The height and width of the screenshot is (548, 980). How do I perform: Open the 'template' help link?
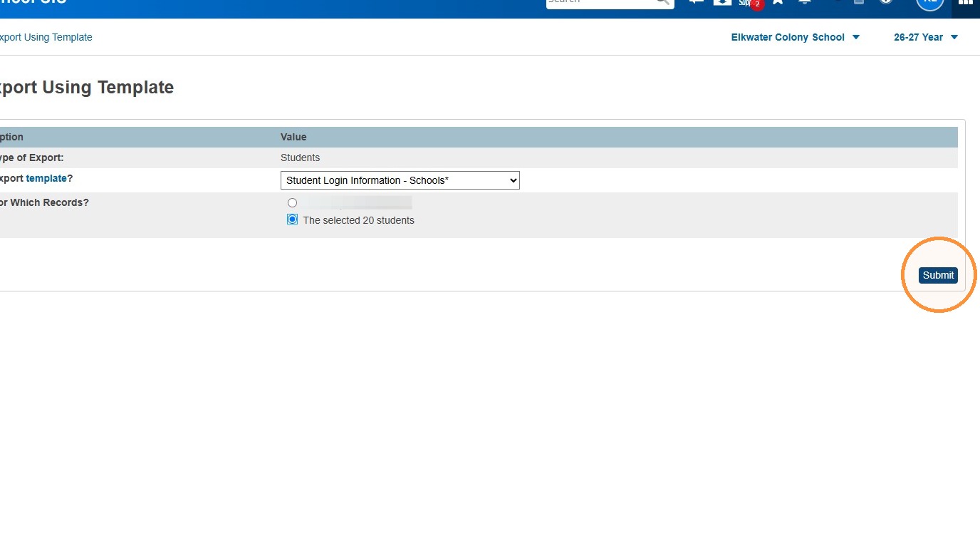click(46, 178)
